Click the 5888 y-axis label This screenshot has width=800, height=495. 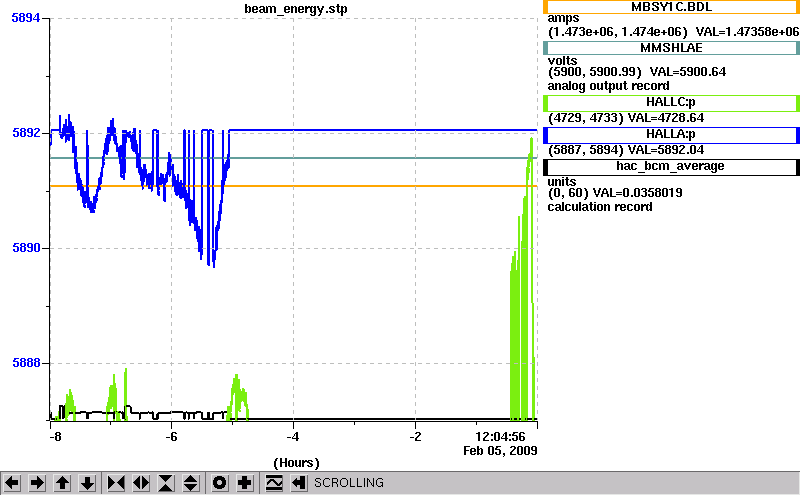coord(26,363)
